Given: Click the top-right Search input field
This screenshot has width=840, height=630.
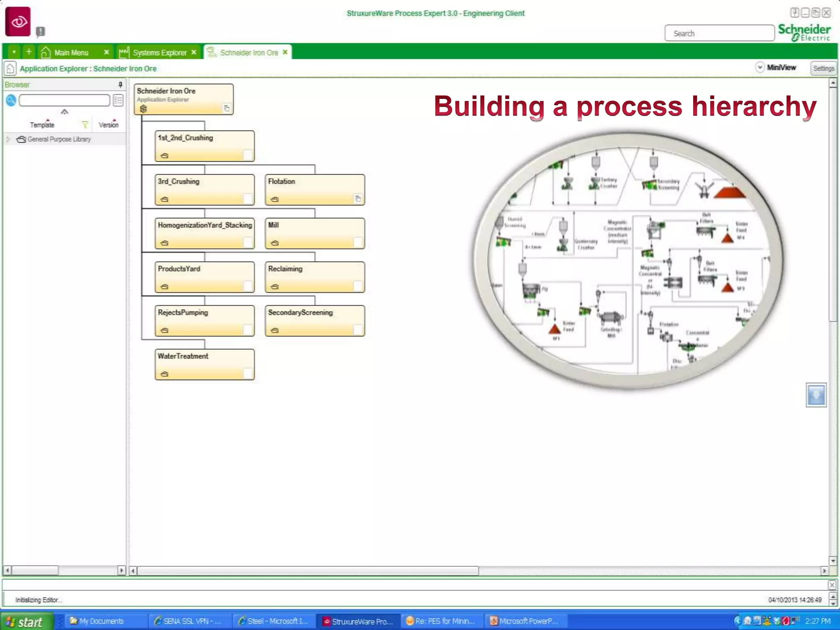Looking at the screenshot, I should [x=719, y=33].
